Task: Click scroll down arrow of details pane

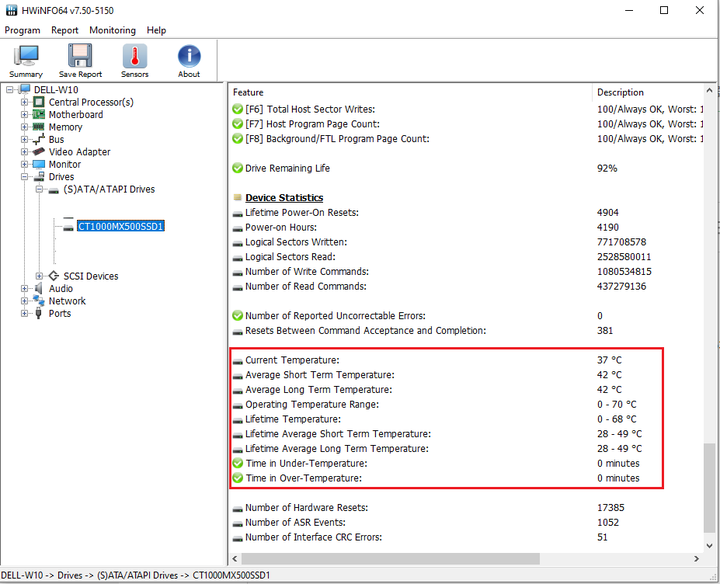Action: click(x=709, y=546)
